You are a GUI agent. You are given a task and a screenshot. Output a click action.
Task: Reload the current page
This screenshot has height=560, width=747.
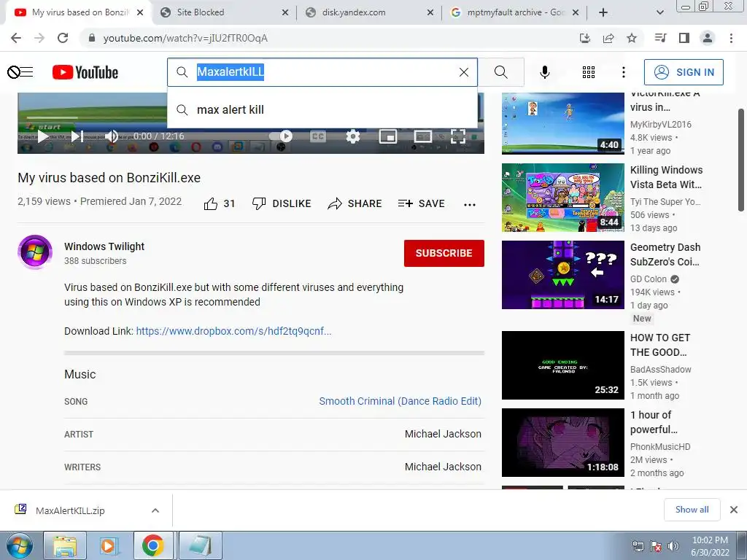[x=63, y=38]
